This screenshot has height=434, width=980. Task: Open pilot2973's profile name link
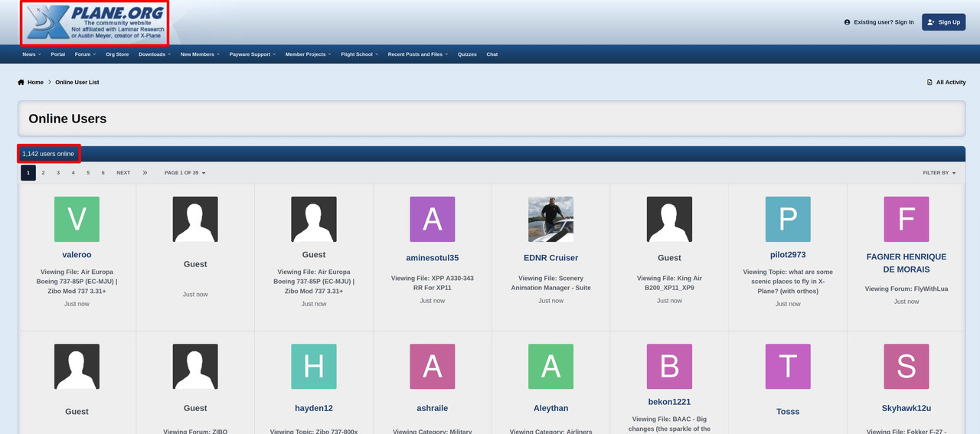[788, 255]
